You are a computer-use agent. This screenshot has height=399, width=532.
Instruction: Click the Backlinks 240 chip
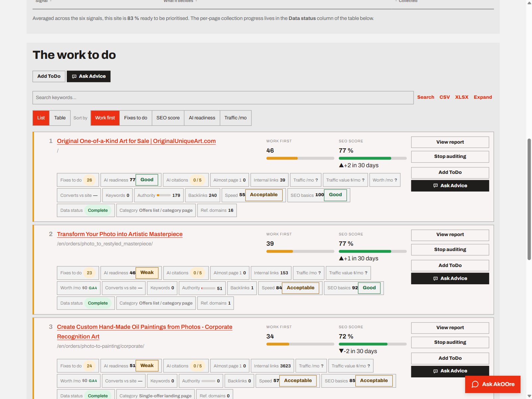click(x=202, y=195)
